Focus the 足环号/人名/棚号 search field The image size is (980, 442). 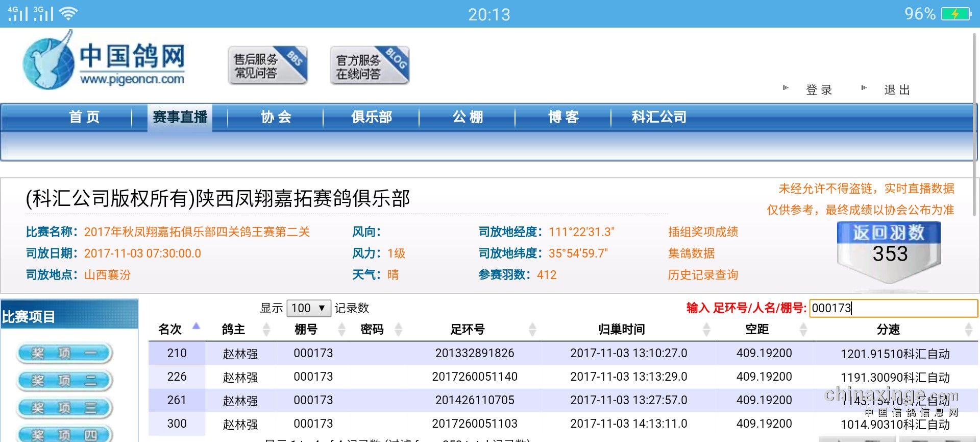893,308
